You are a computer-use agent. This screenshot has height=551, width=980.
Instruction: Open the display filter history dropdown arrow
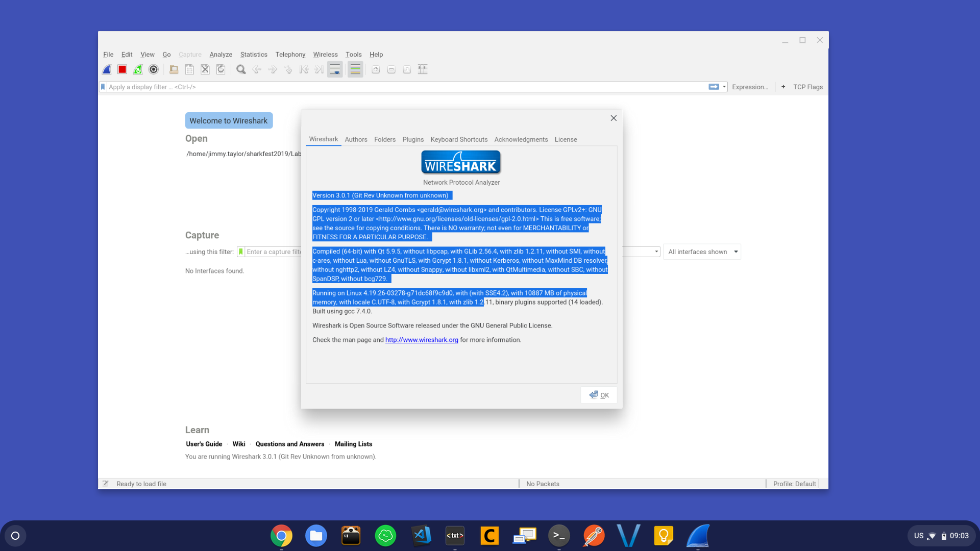click(724, 87)
